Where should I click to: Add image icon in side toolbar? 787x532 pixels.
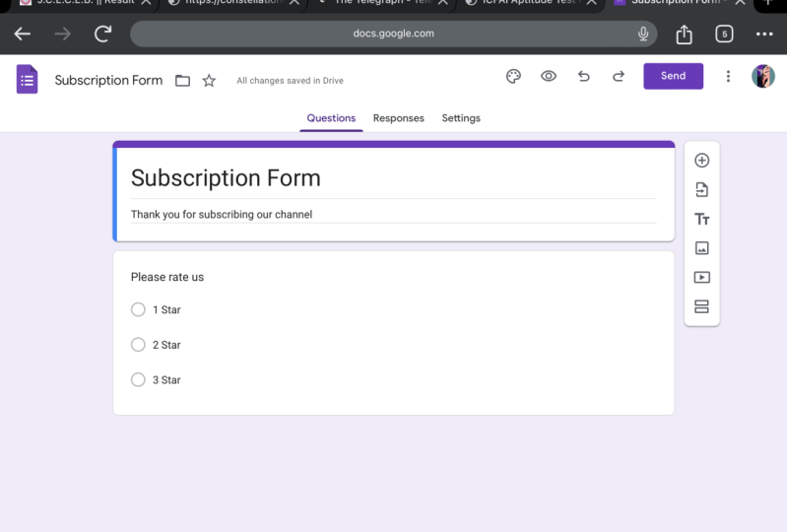701,248
